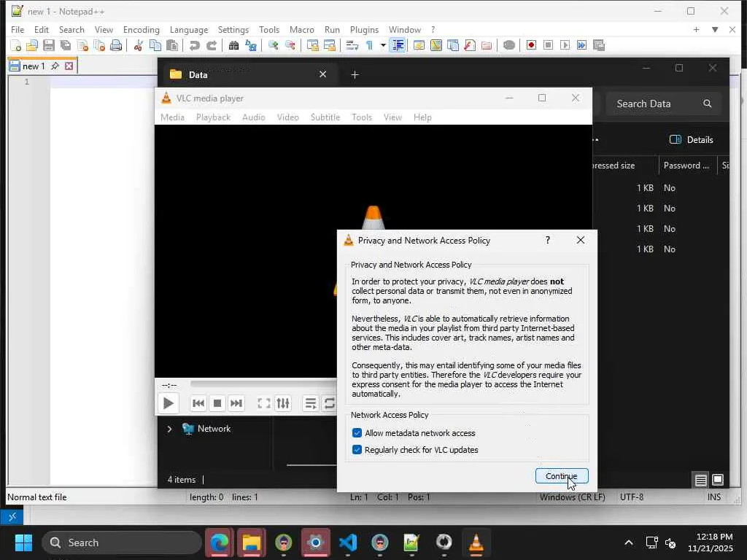Click the Windows Start button
This screenshot has height=560, width=747.
(x=23, y=542)
